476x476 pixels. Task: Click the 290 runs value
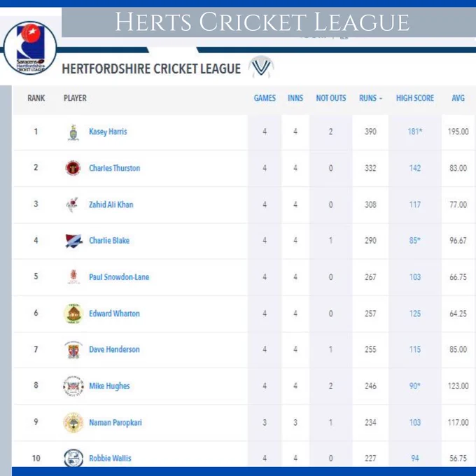[370, 240]
